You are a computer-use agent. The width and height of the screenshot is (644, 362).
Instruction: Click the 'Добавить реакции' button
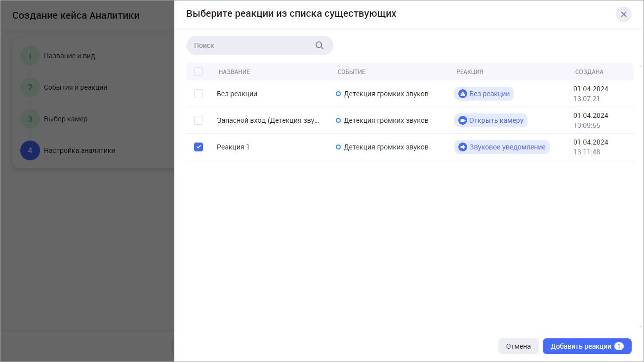(x=587, y=346)
